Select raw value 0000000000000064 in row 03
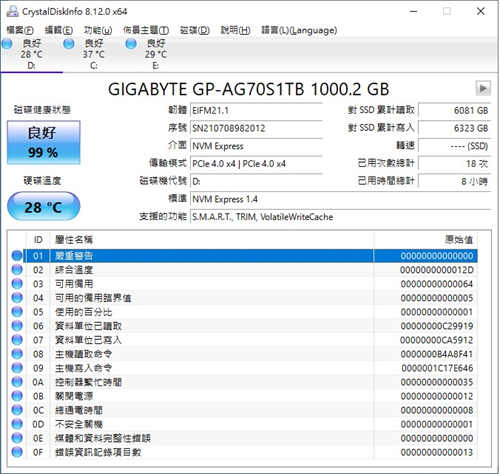 [437, 284]
